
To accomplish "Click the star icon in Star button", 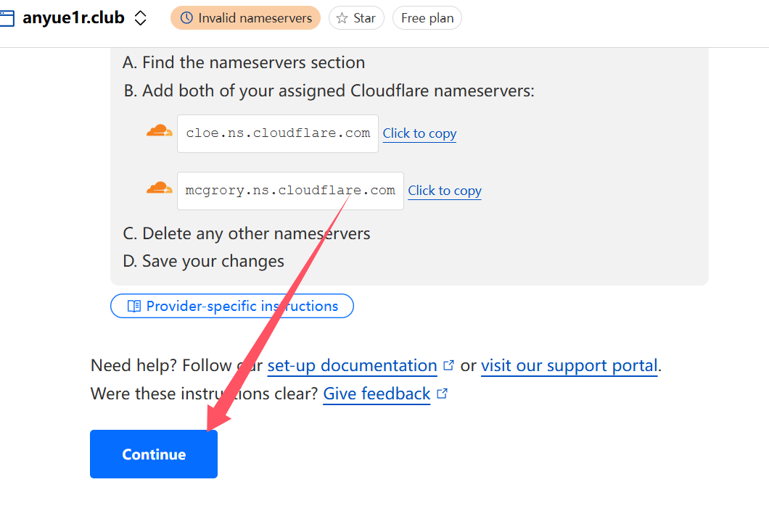I will tap(342, 18).
